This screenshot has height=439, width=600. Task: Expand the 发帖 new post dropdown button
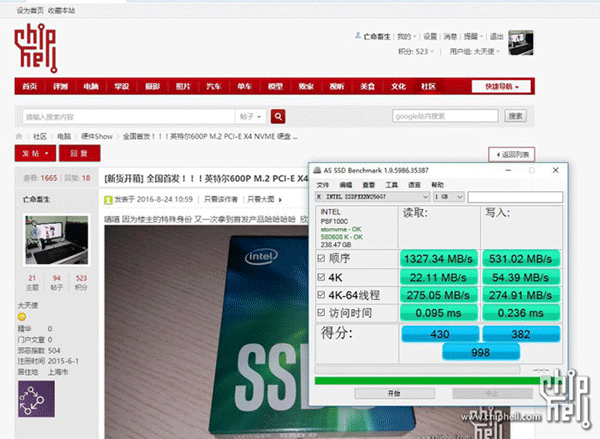pos(35,153)
